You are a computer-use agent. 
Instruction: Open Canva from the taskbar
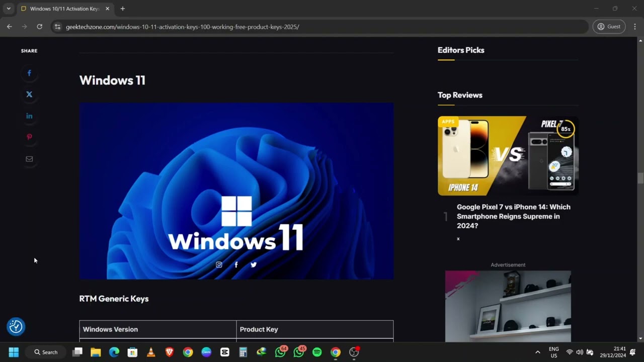206,352
